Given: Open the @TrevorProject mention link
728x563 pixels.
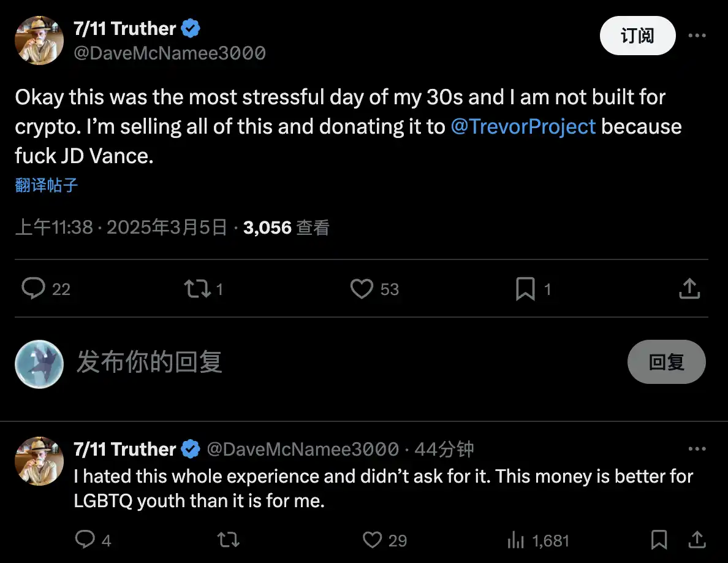Looking at the screenshot, I should [x=523, y=126].
